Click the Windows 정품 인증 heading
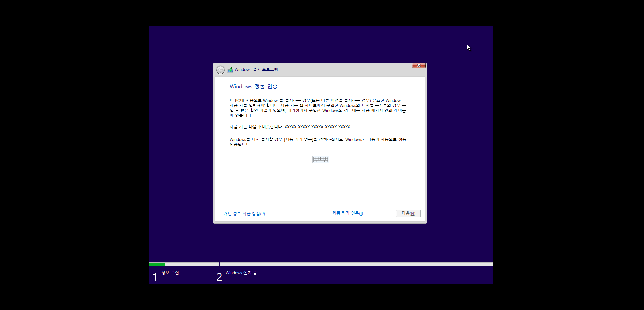The width and height of the screenshot is (644, 310). click(254, 86)
